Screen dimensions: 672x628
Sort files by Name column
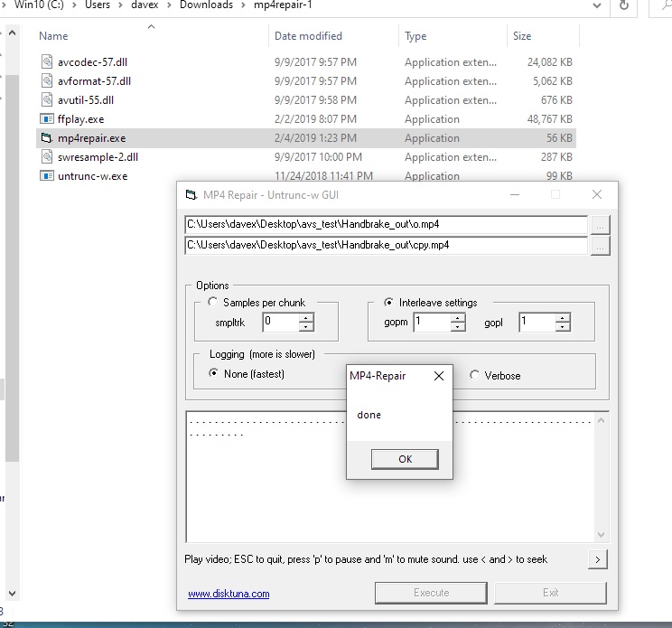pos(53,36)
